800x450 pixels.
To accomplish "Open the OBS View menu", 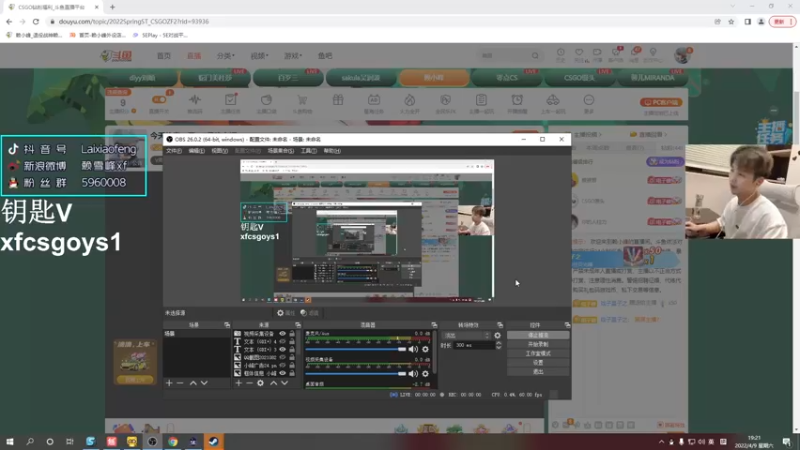I will coord(219,151).
